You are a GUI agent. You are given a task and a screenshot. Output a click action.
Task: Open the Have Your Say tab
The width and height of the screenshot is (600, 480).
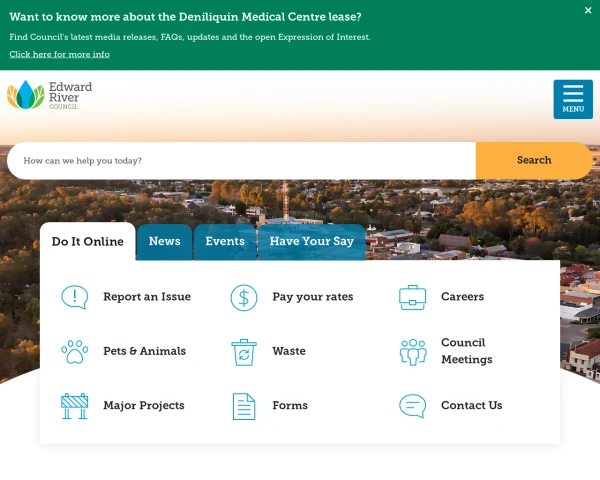[311, 242]
